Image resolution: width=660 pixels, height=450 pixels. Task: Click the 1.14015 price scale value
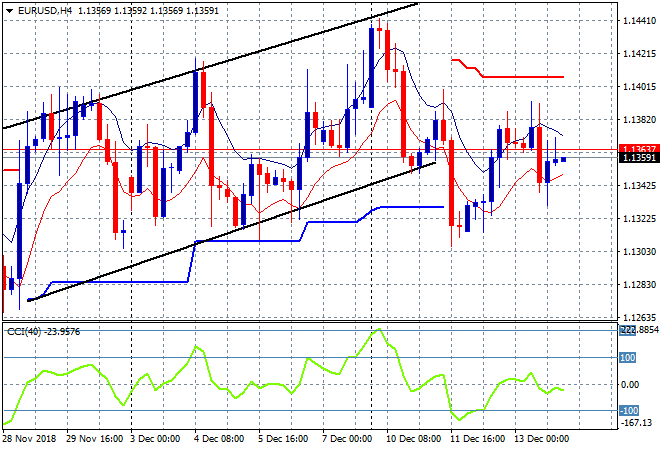click(639, 87)
